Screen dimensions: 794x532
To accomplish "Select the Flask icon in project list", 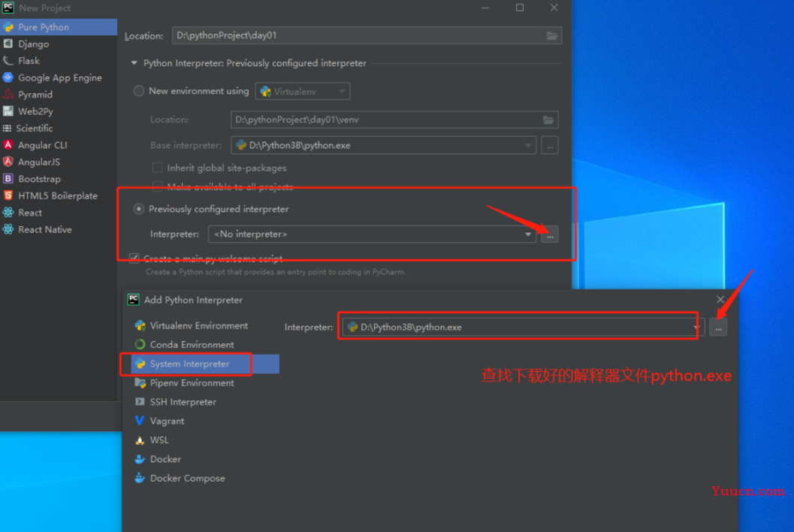I will tap(8, 61).
